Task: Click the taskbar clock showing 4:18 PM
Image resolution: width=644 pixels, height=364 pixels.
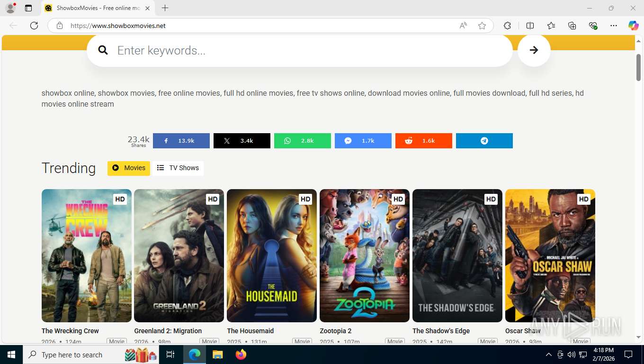Action: point(604,355)
